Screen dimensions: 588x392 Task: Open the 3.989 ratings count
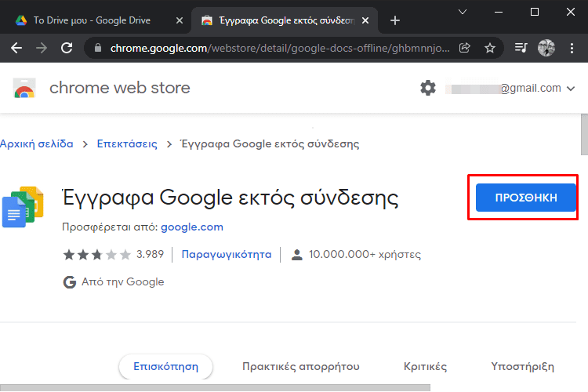pos(150,254)
